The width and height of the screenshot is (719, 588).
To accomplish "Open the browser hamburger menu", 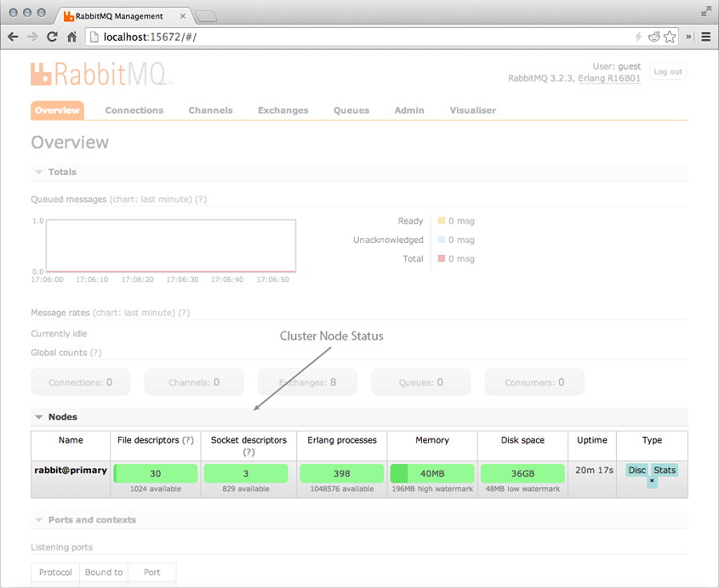I will click(706, 36).
